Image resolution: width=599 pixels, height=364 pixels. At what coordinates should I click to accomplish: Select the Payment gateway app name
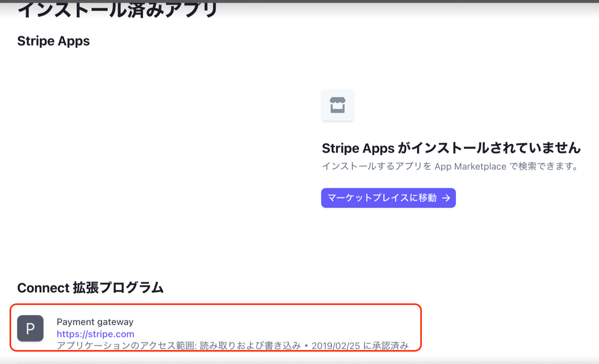(x=95, y=322)
